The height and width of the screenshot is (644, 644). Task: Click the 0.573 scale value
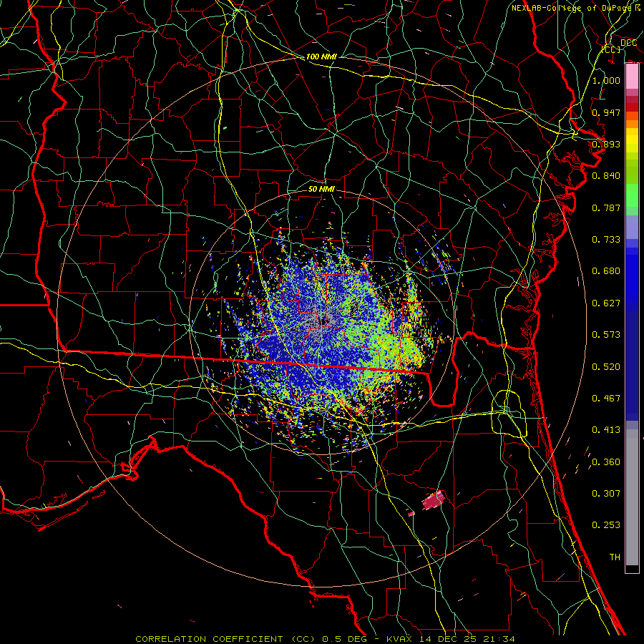(606, 335)
